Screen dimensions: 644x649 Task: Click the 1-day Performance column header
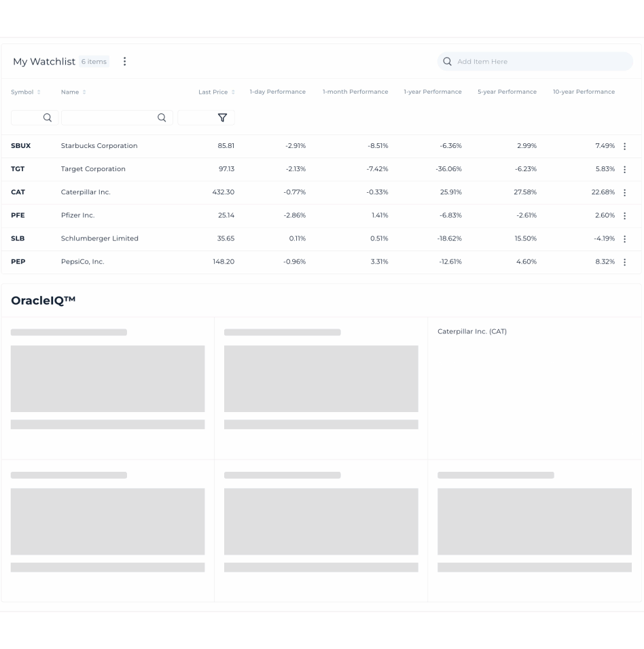click(x=278, y=92)
